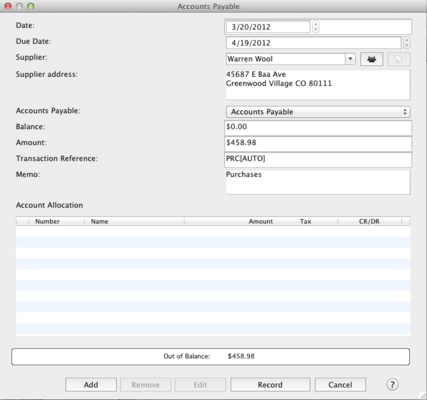Click the Out of Balance $458.98 value
This screenshot has height=400, width=427.
click(x=241, y=356)
